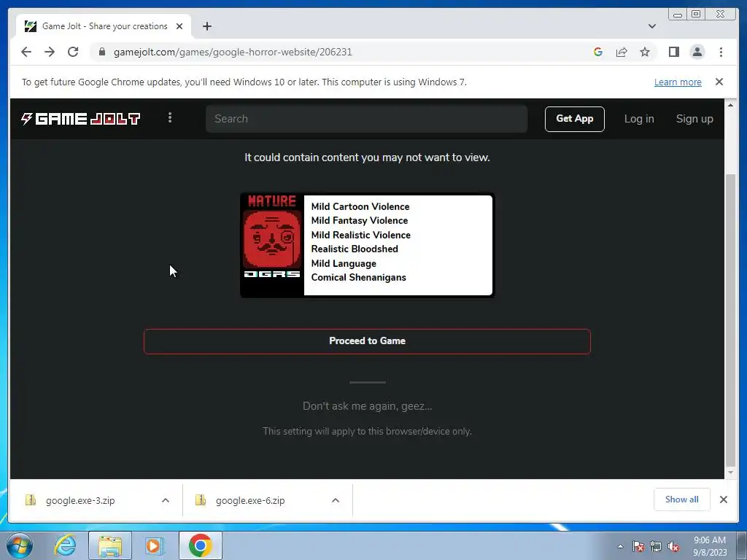747x560 pixels.
Task: Go back to the previous page
Action: pyautogui.click(x=26, y=52)
